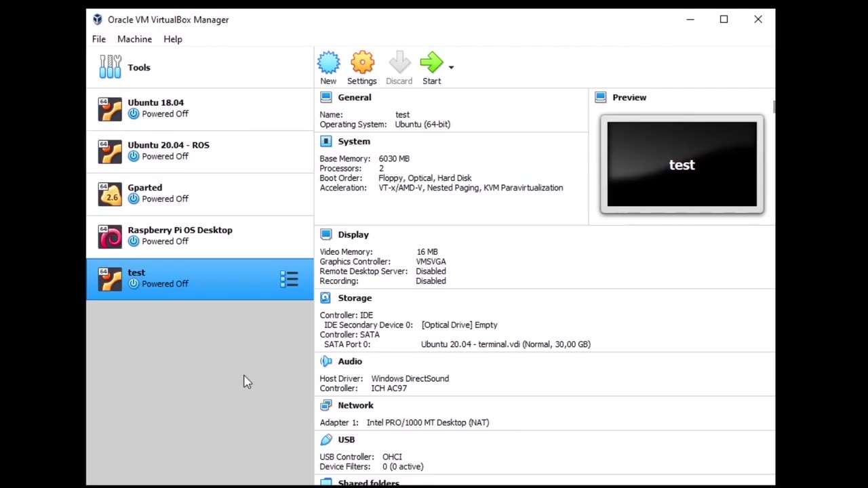The width and height of the screenshot is (868, 488).
Task: Click the General section icon
Action: pos(326,98)
